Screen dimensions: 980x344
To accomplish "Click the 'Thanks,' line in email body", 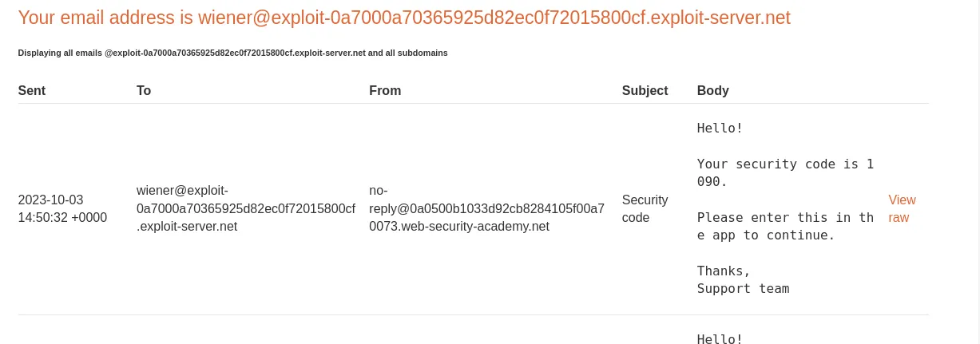I will 724,271.
